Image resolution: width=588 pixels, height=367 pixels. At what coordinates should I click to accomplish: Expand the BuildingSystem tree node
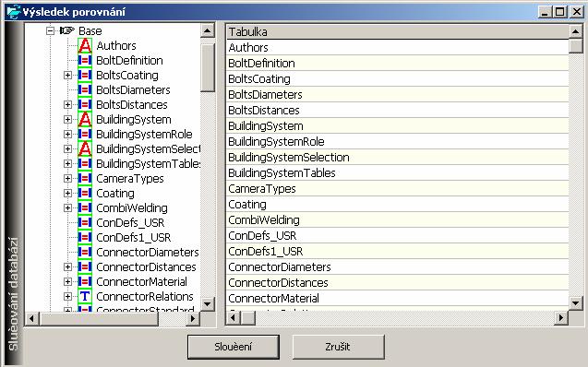coord(67,120)
